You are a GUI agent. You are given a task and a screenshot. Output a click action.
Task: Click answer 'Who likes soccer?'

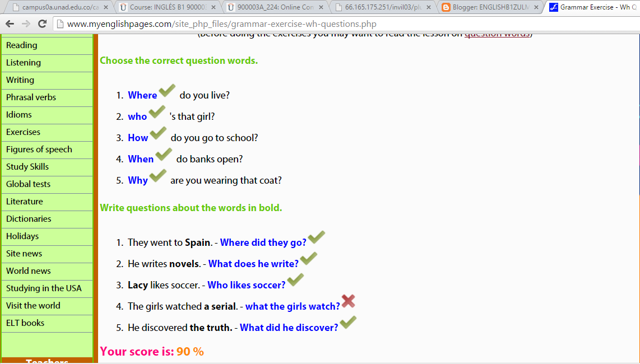click(x=247, y=285)
